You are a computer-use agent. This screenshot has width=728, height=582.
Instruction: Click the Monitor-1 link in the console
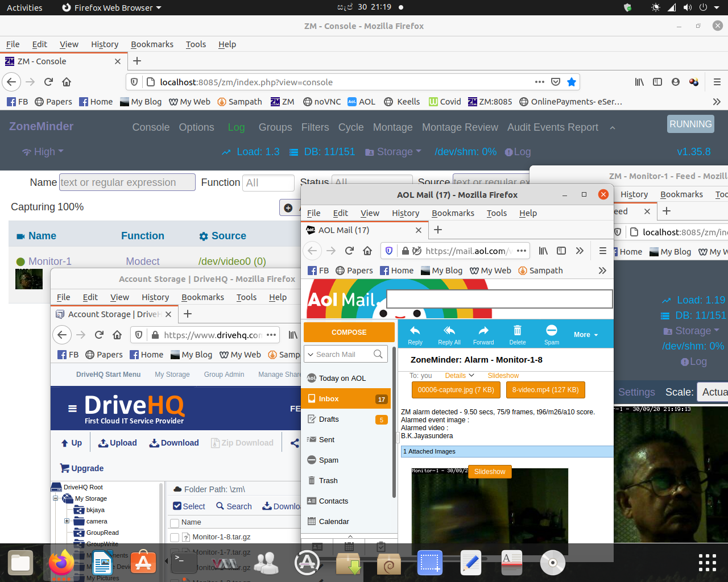pyautogui.click(x=50, y=261)
